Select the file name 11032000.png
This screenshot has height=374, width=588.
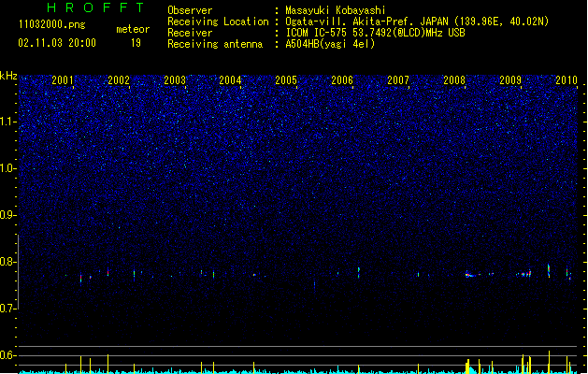point(51,24)
